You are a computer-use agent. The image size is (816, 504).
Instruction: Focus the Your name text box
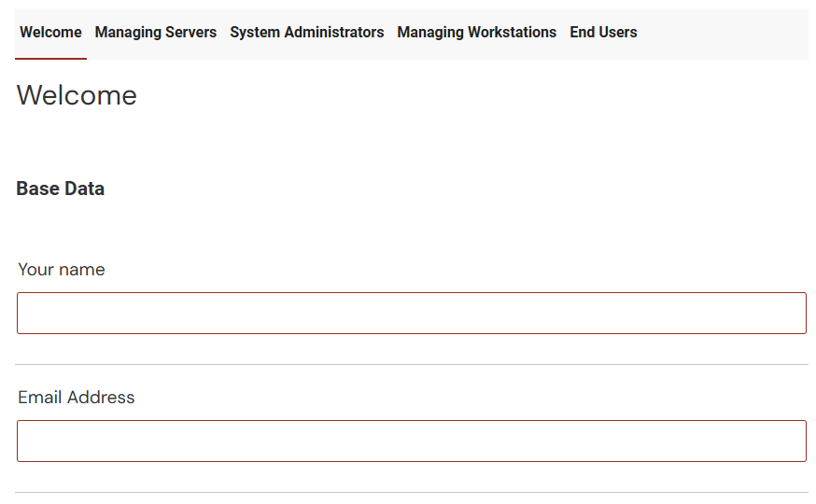tap(411, 314)
